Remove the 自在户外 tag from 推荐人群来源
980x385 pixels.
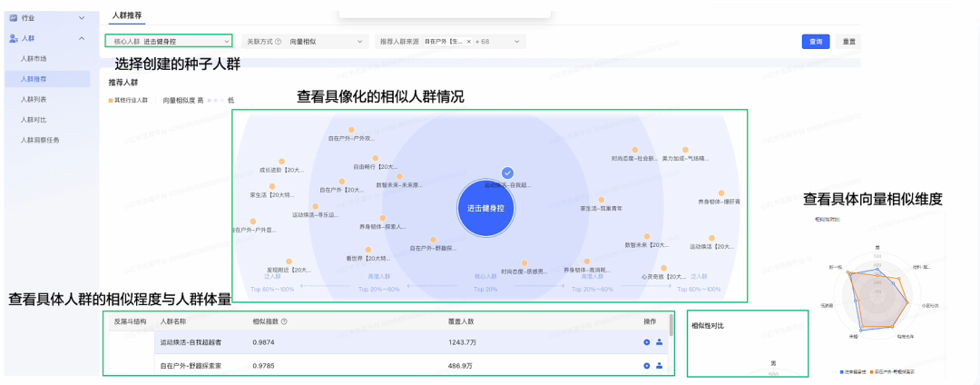click(468, 42)
